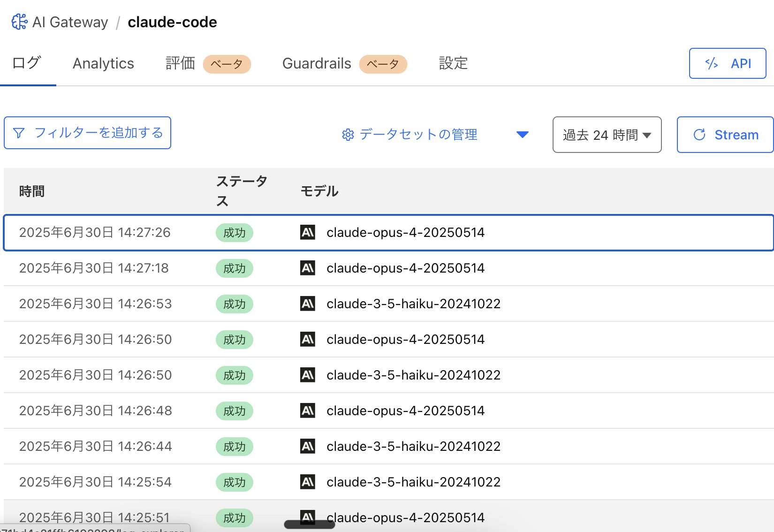Click claude-3-5-haiku model name at 14:26:44

click(413, 446)
